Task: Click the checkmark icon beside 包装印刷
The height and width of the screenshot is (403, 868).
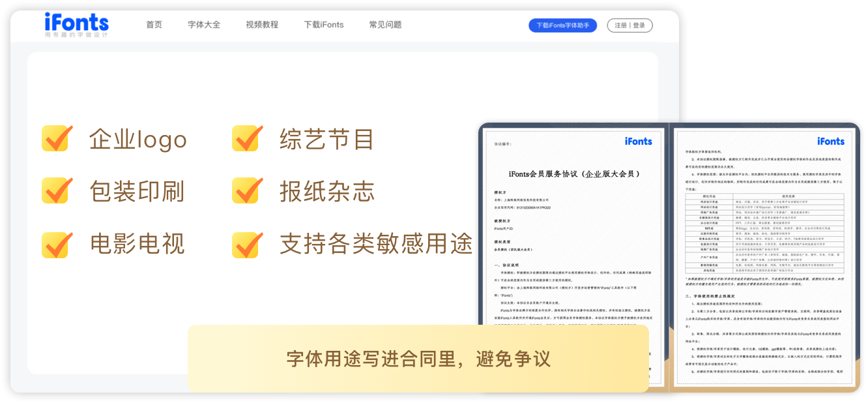Action: (x=57, y=190)
